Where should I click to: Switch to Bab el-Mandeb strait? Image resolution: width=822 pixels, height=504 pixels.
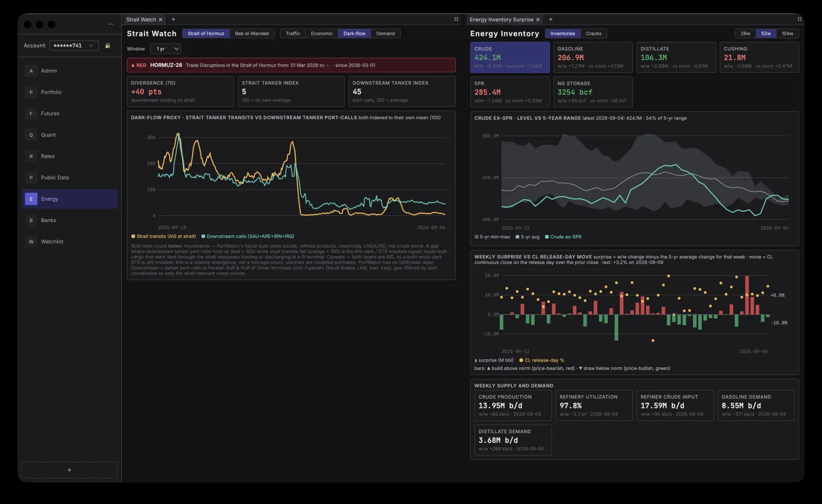coord(252,33)
